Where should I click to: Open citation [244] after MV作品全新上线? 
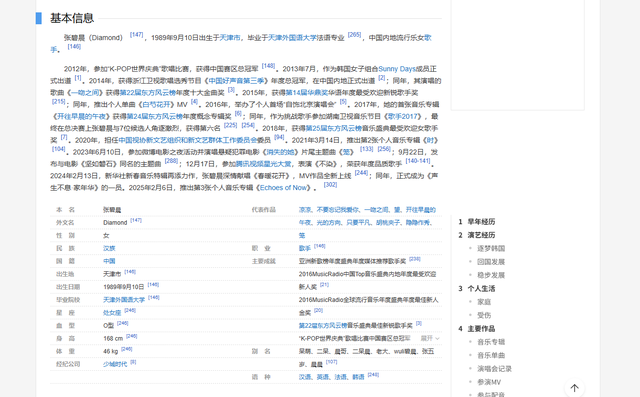tap(361, 173)
